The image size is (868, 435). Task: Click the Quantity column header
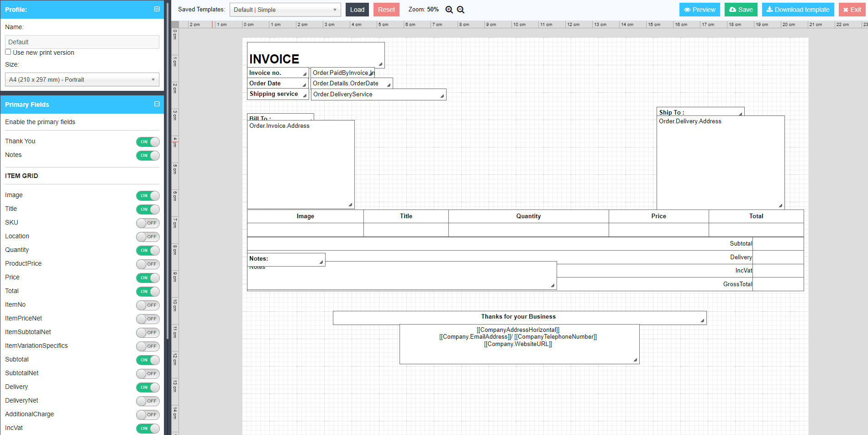coord(529,216)
